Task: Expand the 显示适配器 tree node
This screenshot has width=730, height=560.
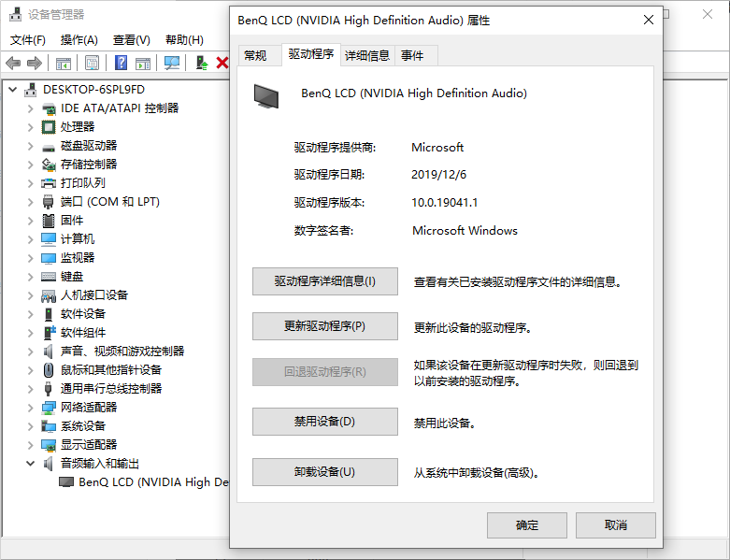Action: point(30,445)
